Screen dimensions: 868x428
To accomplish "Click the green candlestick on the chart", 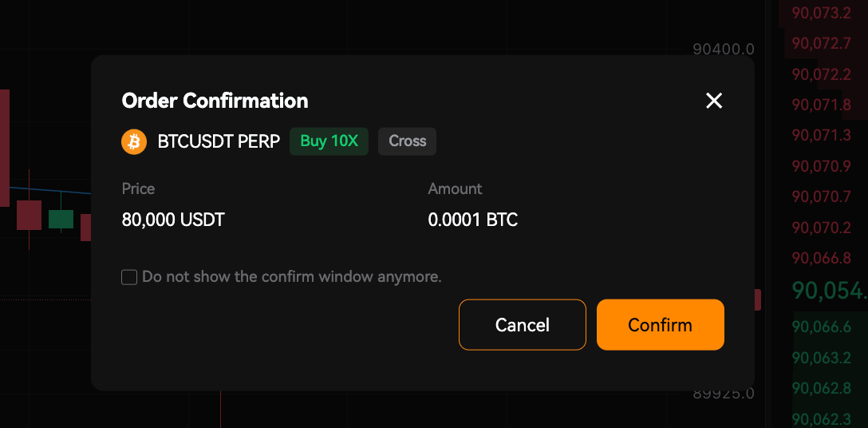I will 61,219.
